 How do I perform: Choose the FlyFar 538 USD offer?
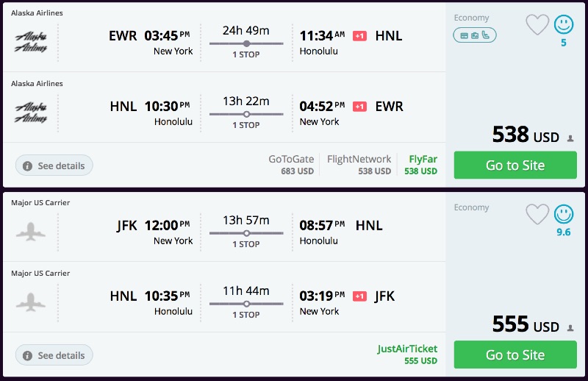[x=421, y=165]
